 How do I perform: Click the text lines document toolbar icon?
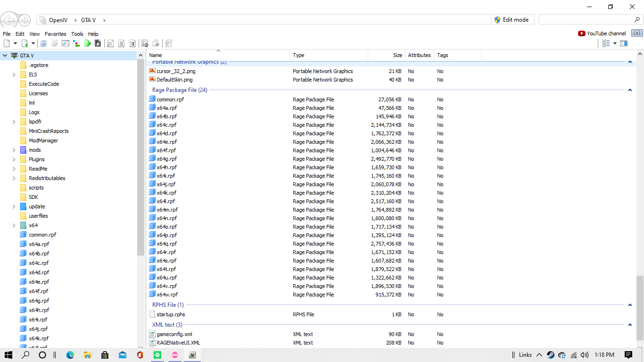click(x=121, y=43)
